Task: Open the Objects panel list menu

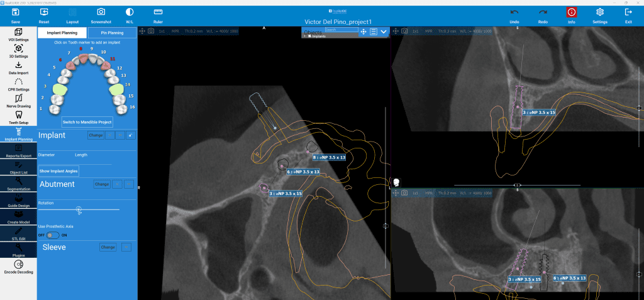Action: 374,31
